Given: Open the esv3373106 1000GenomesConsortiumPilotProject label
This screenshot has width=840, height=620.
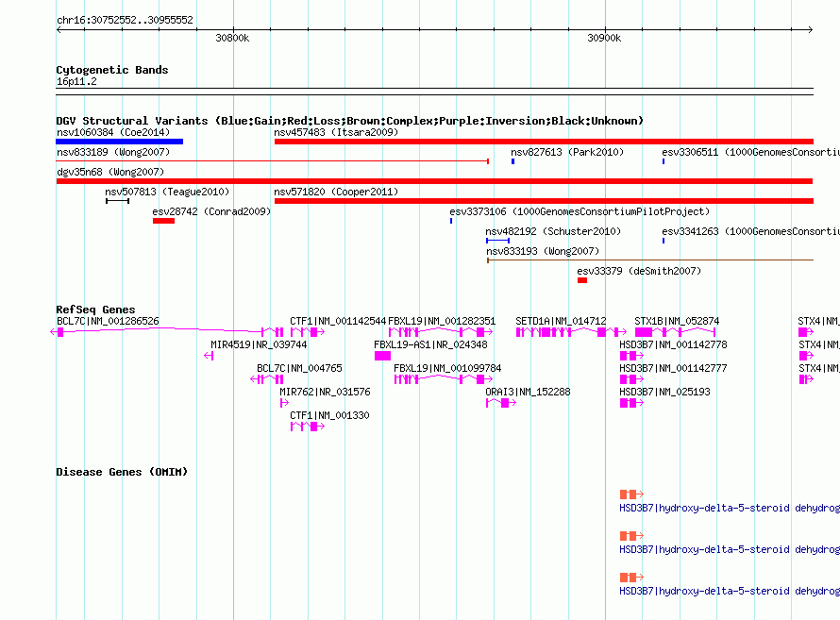Looking at the screenshot, I should [580, 211].
